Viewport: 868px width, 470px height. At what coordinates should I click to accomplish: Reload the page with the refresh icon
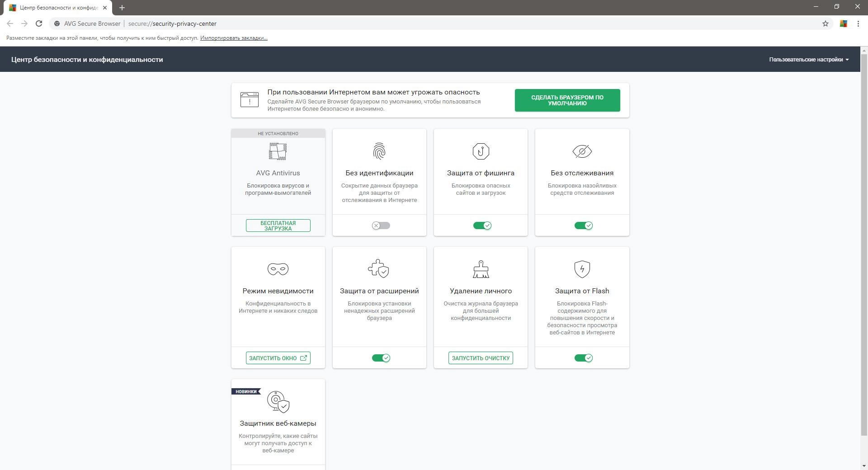39,23
